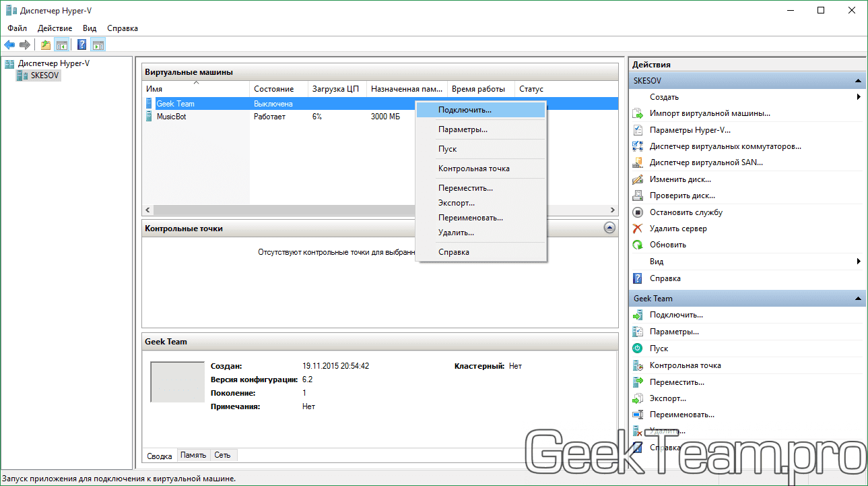Click the Help question-mark toolbar icon

81,45
